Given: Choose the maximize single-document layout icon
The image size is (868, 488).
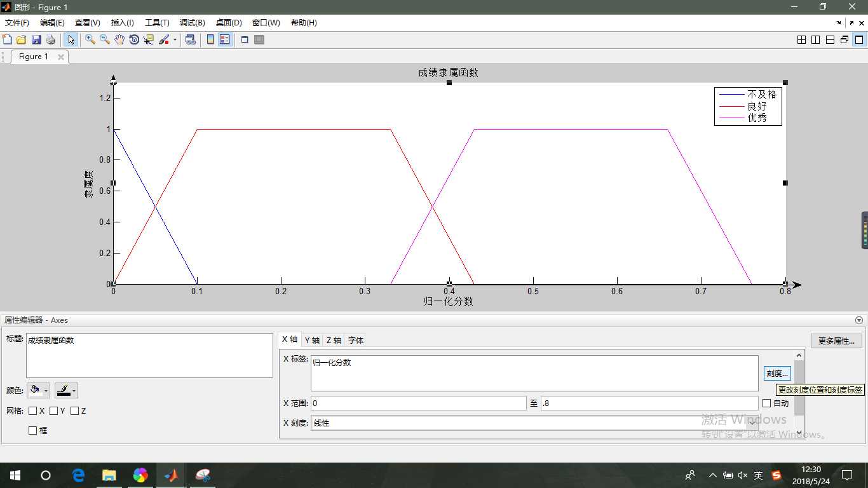Looking at the screenshot, I should point(859,39).
